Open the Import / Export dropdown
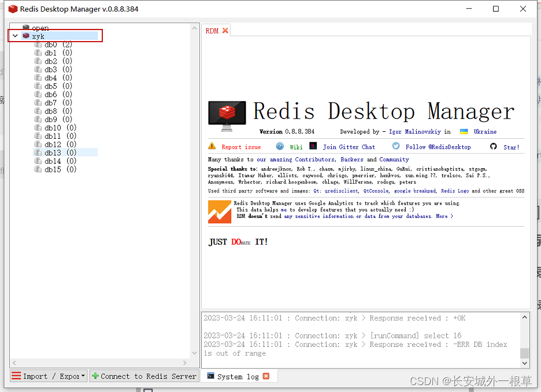 48,376
